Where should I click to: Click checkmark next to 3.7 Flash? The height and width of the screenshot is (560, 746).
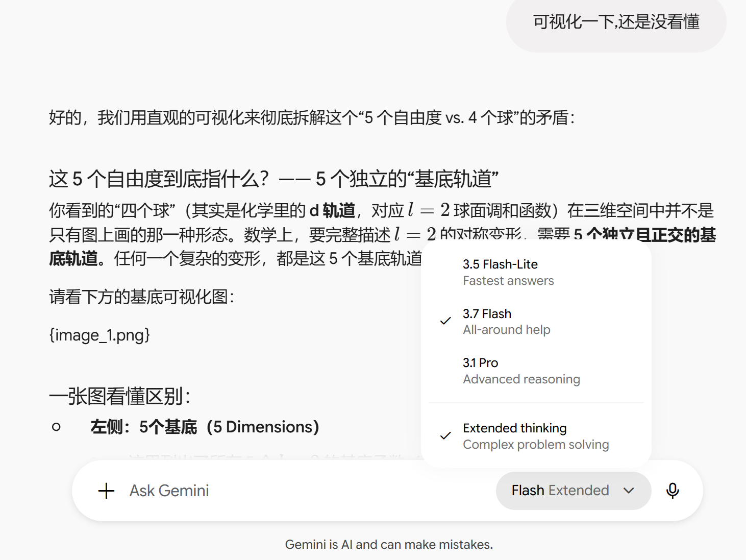pos(445,321)
